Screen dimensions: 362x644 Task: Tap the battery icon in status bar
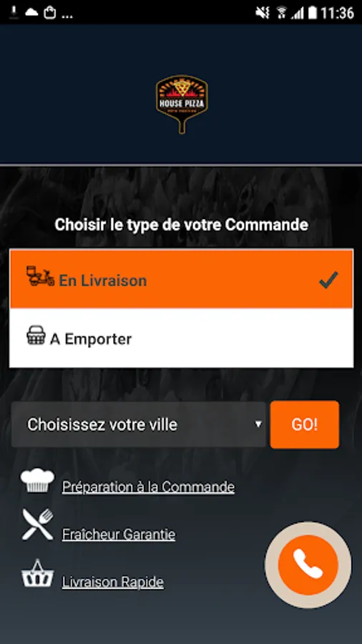click(x=313, y=13)
